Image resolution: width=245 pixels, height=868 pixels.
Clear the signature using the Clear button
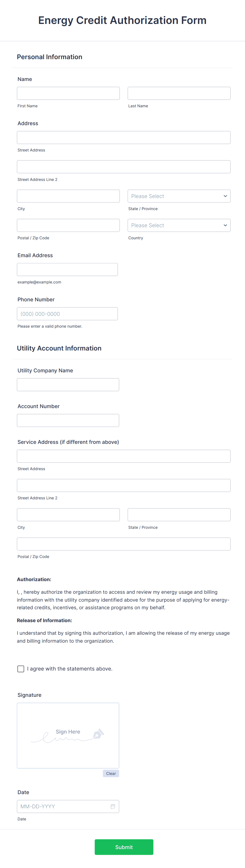[x=111, y=773]
